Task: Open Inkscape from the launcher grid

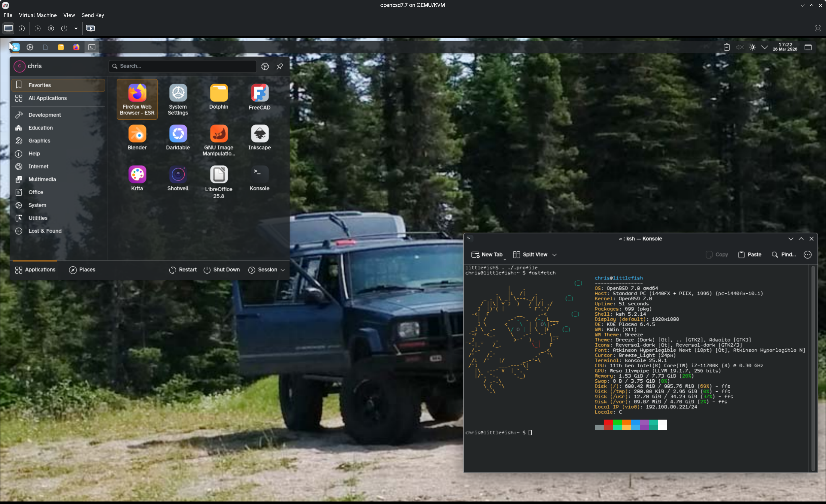Action: tap(259, 134)
